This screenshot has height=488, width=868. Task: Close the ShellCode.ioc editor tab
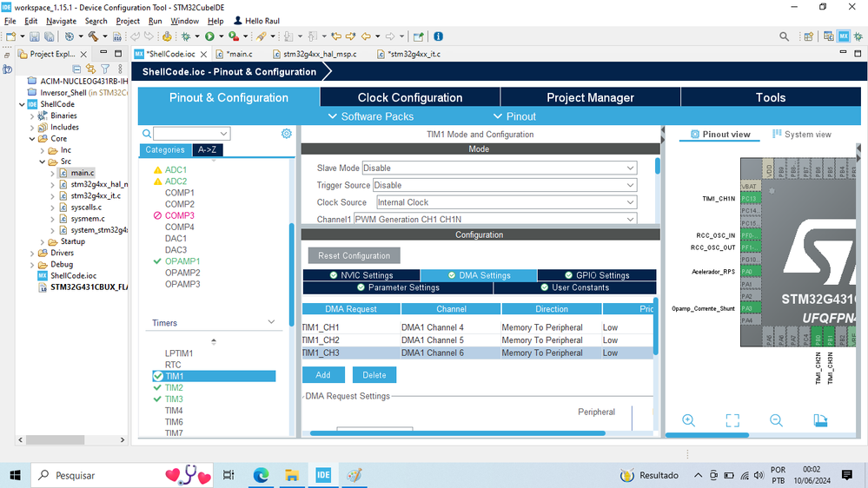point(203,54)
